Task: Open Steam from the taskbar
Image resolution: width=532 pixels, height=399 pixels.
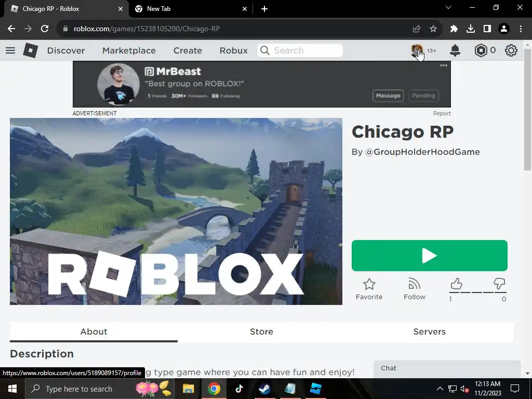Action: (264, 389)
